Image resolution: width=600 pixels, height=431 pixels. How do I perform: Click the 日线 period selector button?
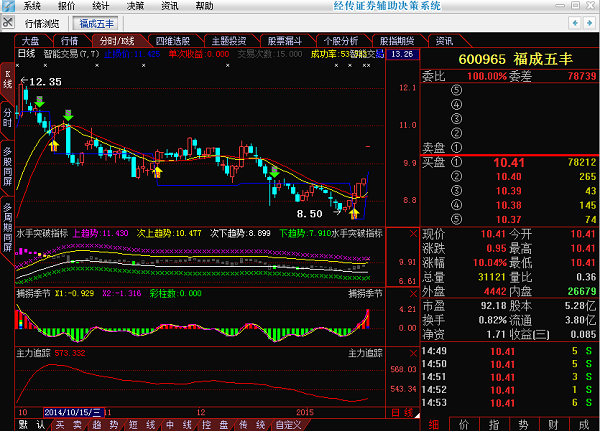pos(403,413)
